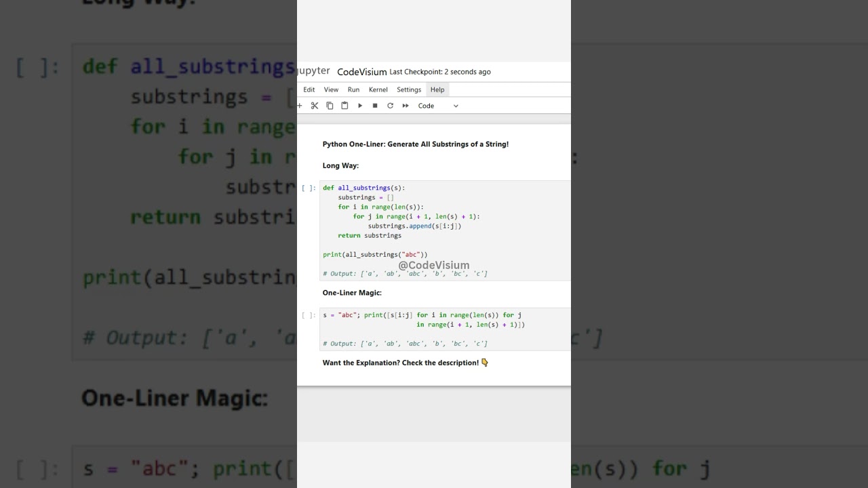868x488 pixels.
Task: Cut the selected cell with scissors icon
Action: 315,106
